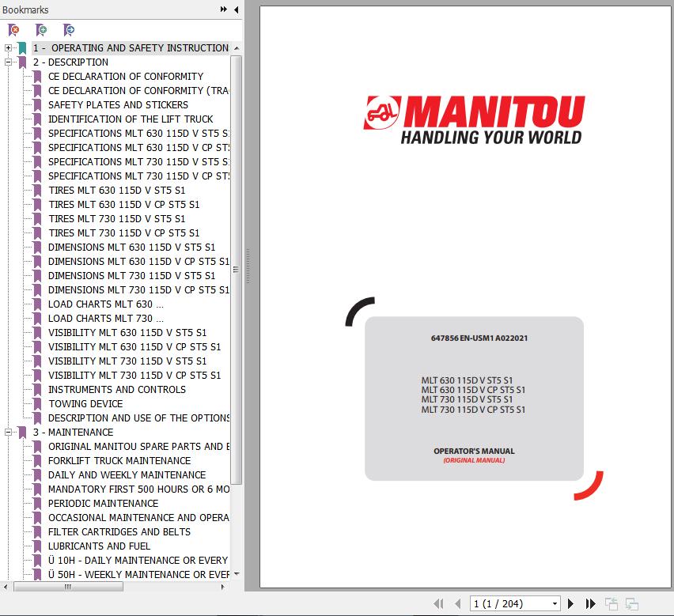Open the 2 - DESCRIPTION bookmark

(70, 62)
